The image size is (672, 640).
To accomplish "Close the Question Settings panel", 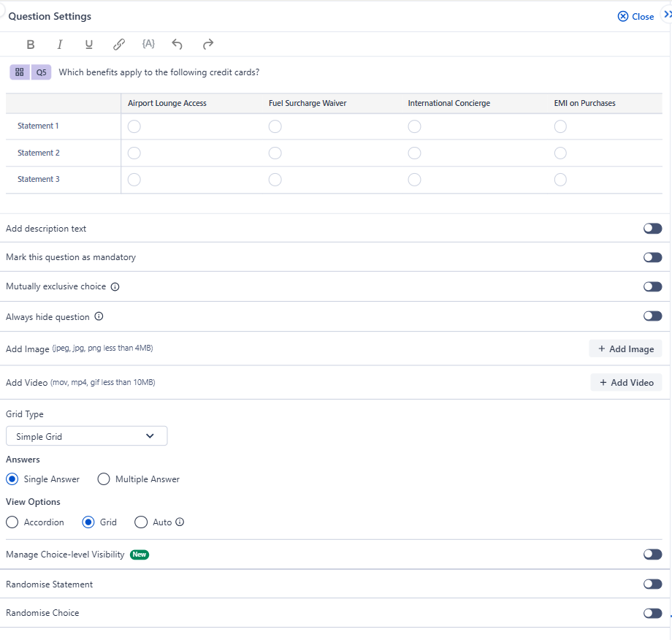I will click(x=635, y=17).
